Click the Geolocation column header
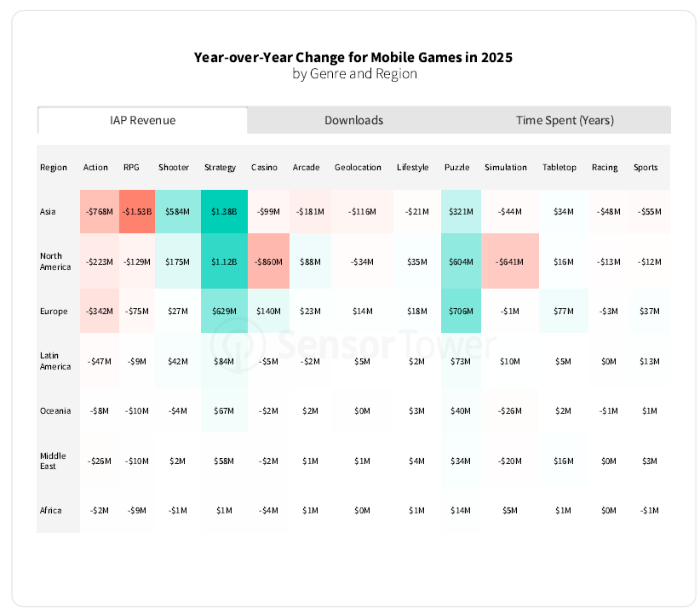The height and width of the screenshot is (613, 700). click(x=358, y=167)
